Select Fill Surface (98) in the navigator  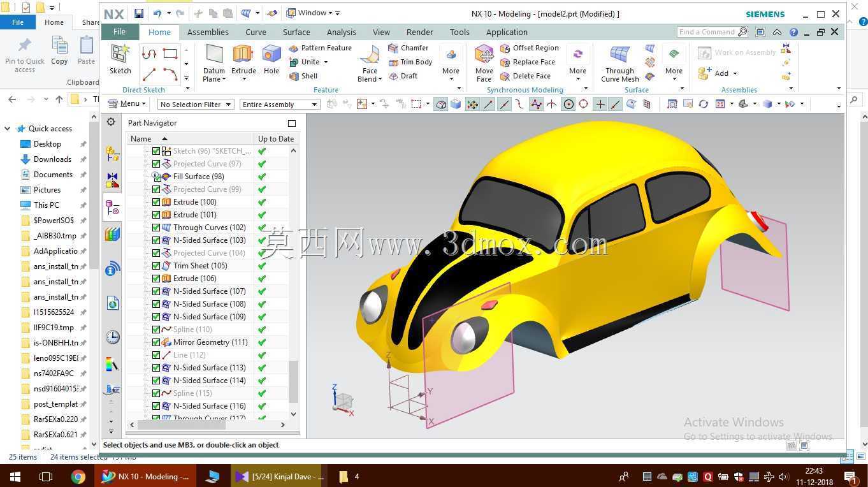[x=198, y=177]
